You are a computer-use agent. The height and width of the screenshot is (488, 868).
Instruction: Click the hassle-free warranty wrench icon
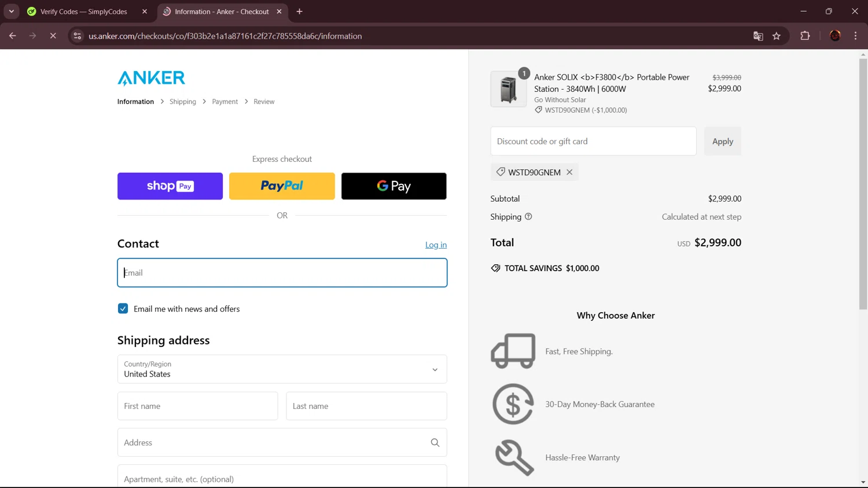point(514,457)
